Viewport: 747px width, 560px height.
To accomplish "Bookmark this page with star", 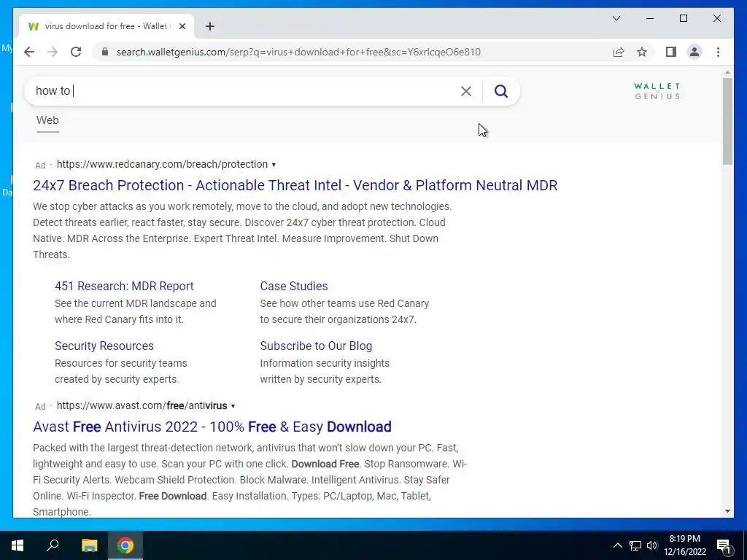I will coord(642,52).
